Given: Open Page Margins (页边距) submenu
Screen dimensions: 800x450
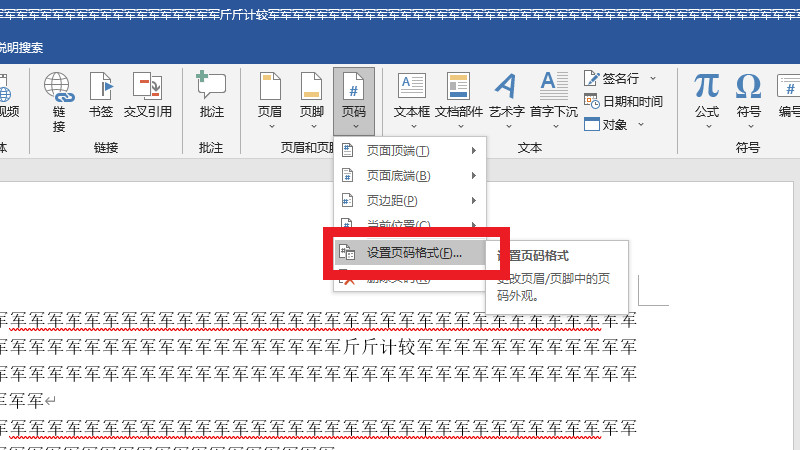Looking at the screenshot, I should pos(410,201).
